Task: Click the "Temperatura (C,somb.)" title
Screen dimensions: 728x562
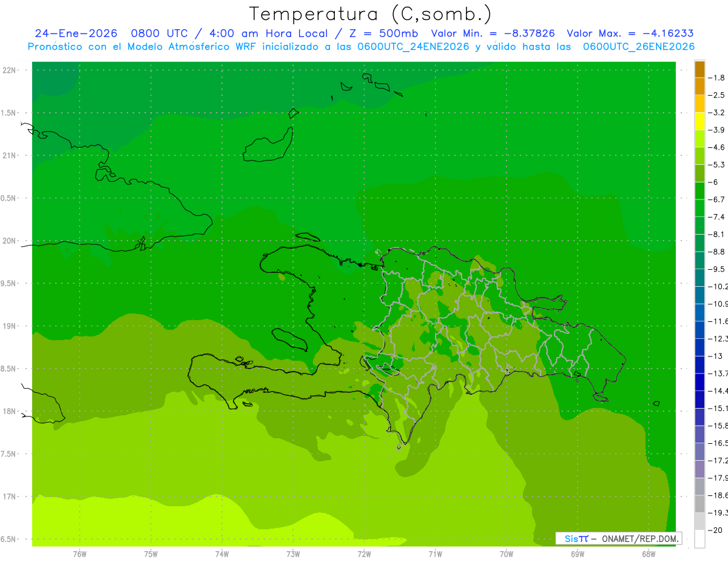Action: tap(371, 14)
